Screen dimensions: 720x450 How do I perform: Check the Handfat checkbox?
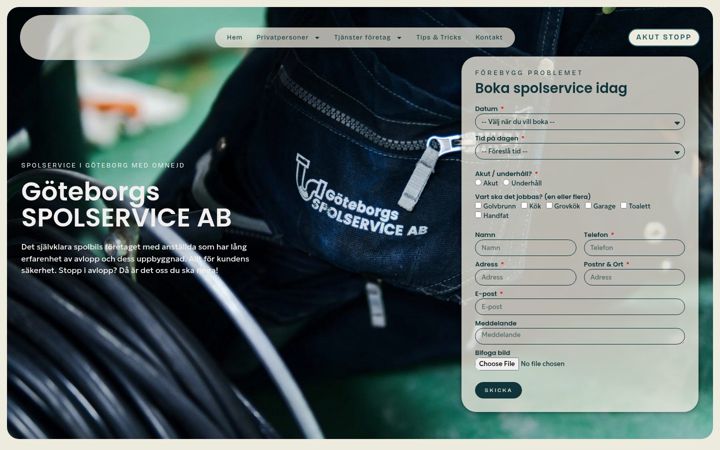(x=478, y=215)
